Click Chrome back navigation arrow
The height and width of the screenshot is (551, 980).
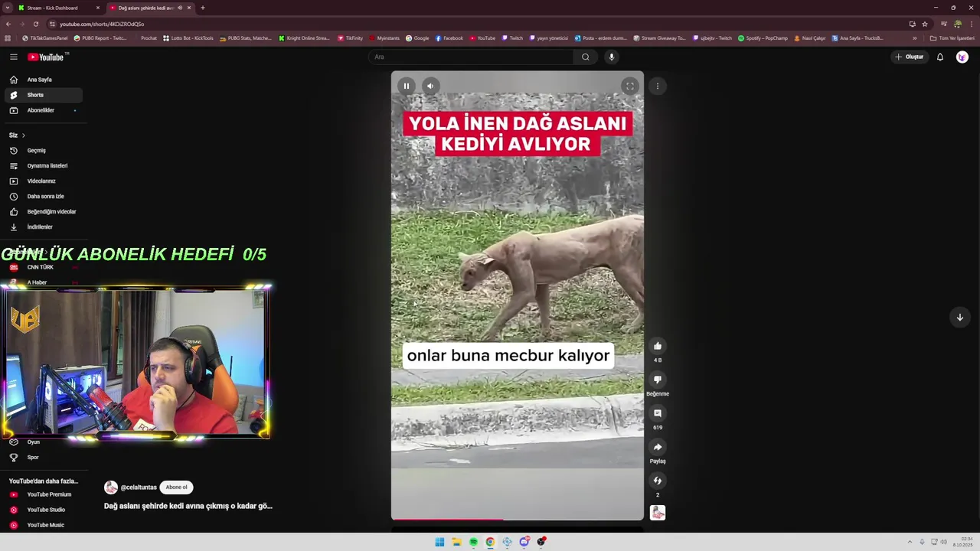click(8, 24)
